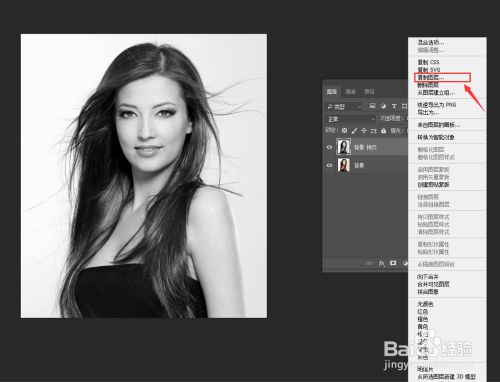Toggle lock position icon
The width and height of the screenshot is (500, 382).
pyautogui.click(x=364, y=131)
